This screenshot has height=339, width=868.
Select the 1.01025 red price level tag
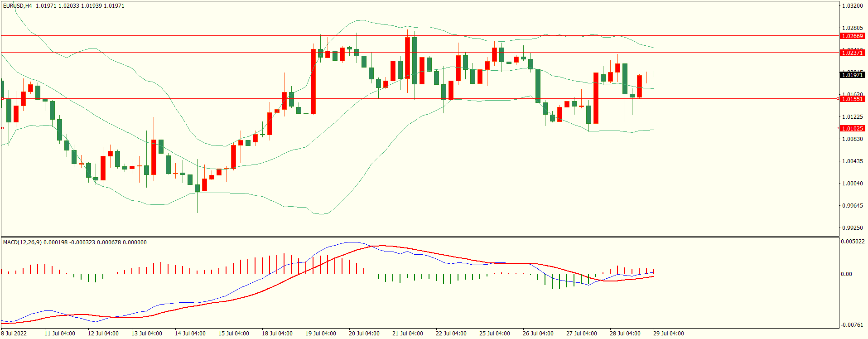click(x=852, y=129)
